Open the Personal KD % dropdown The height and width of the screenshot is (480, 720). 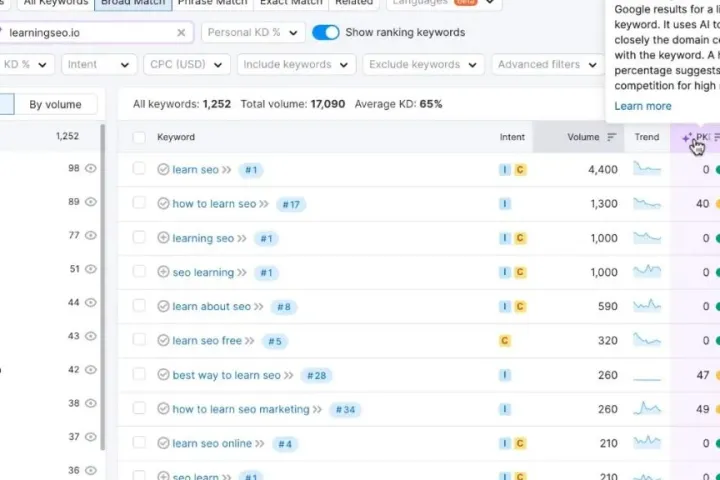coord(253,33)
